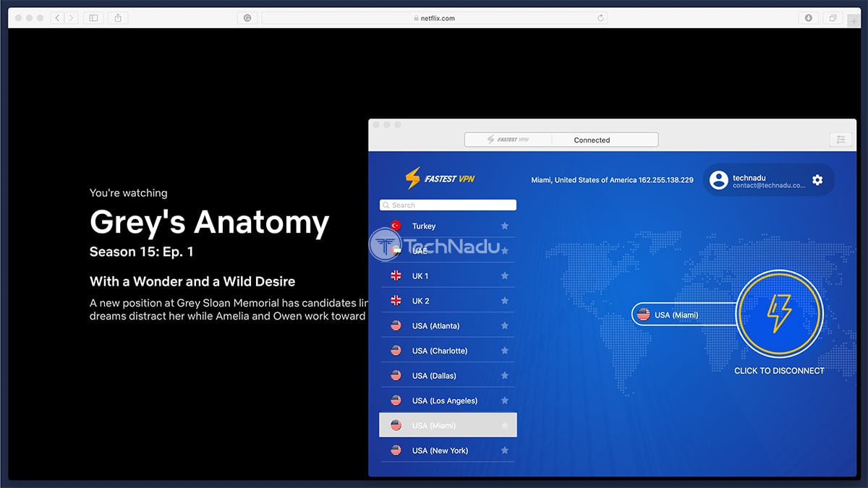The width and height of the screenshot is (868, 488).
Task: Close the Safari window with red button
Action: coord(19,18)
